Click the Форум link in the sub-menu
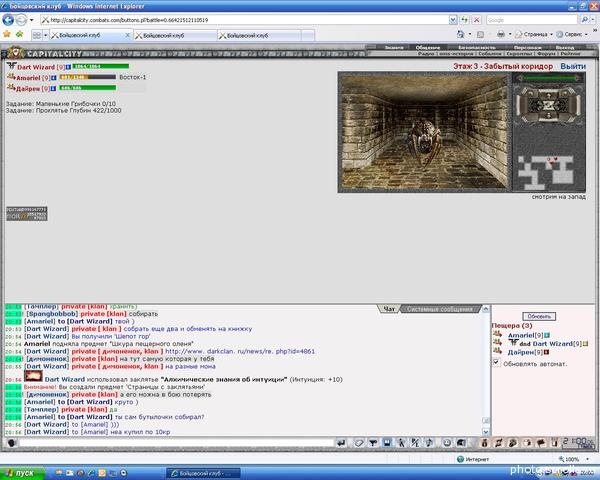The height and width of the screenshot is (480, 600). (546, 54)
